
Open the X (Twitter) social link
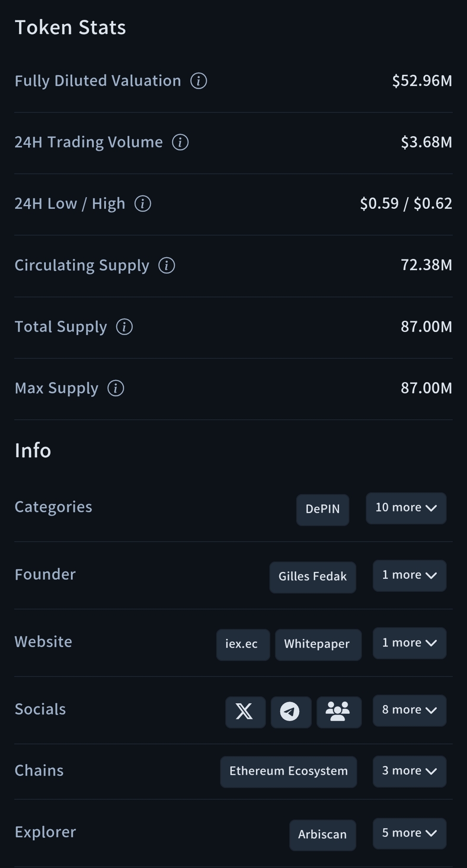tap(245, 712)
